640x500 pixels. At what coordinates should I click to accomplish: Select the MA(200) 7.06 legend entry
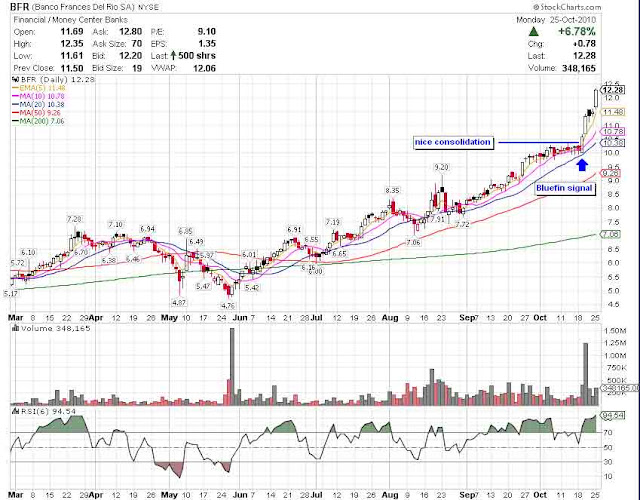point(38,121)
